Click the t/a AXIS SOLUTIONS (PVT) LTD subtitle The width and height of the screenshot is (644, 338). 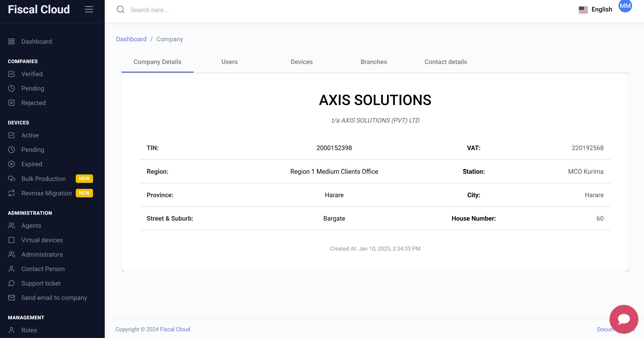pos(375,121)
